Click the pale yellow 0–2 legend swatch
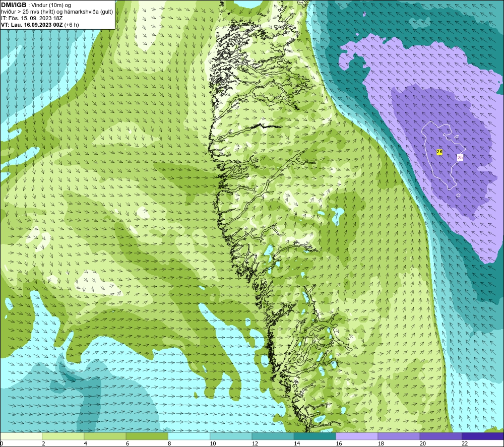 [x=21, y=436]
